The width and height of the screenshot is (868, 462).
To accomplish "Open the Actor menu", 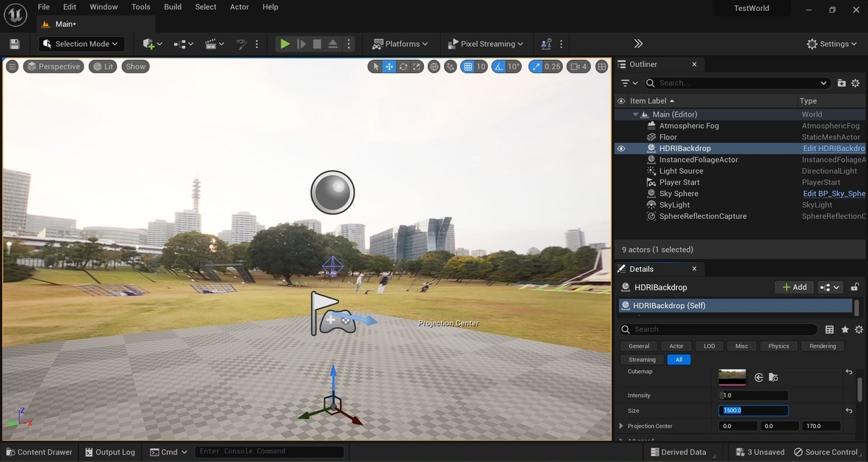I will click(239, 7).
